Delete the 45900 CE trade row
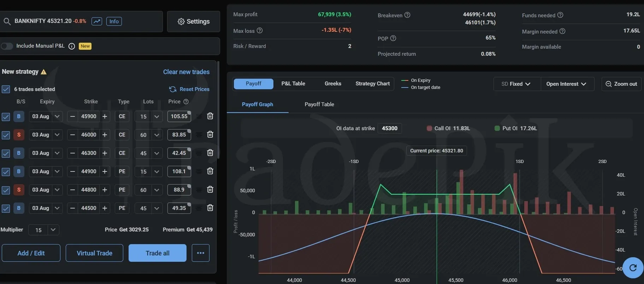 210,116
